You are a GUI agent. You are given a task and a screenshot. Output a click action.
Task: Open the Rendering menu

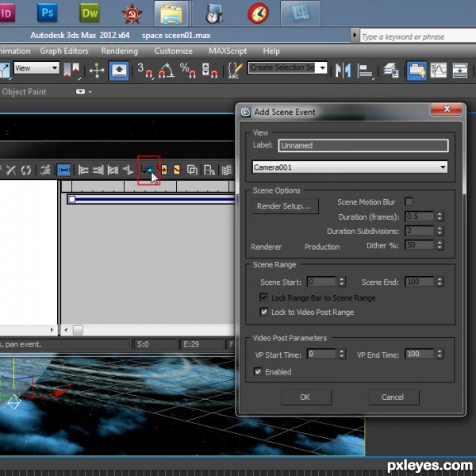120,51
